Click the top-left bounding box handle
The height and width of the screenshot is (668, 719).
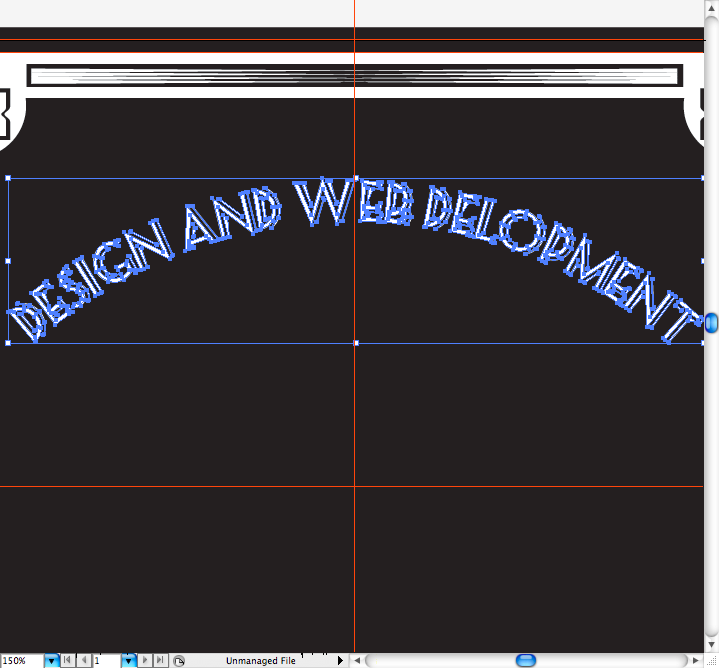[8, 178]
